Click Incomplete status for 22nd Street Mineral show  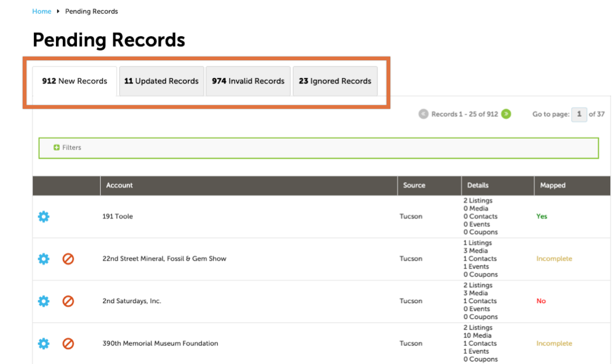pyautogui.click(x=554, y=259)
